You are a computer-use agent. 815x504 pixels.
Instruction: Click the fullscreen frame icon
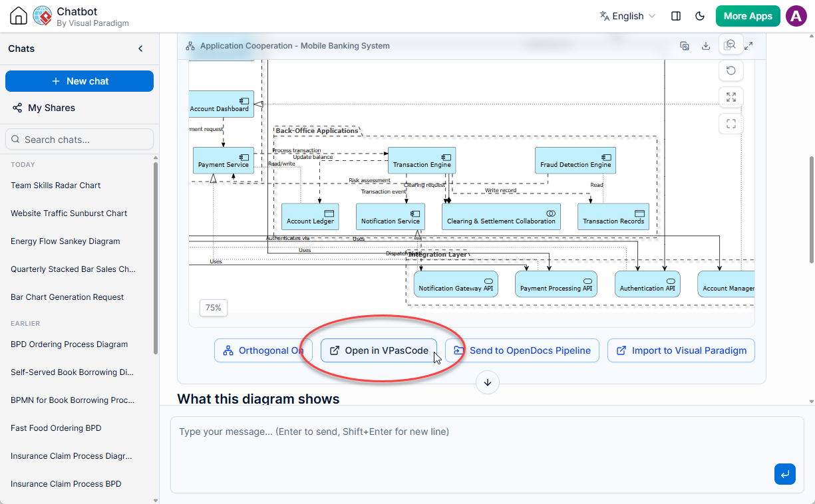tap(731, 124)
